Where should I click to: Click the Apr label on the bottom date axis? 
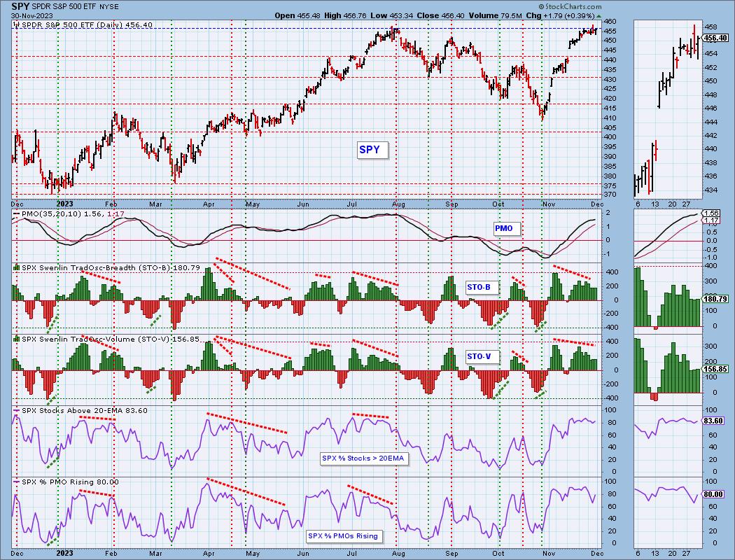[209, 554]
